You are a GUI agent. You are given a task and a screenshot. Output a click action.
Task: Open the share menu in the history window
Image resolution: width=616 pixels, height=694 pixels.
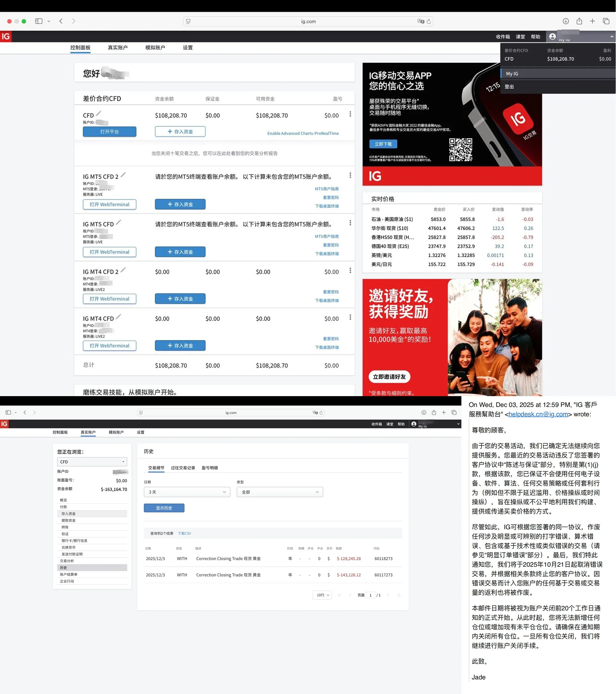click(434, 412)
